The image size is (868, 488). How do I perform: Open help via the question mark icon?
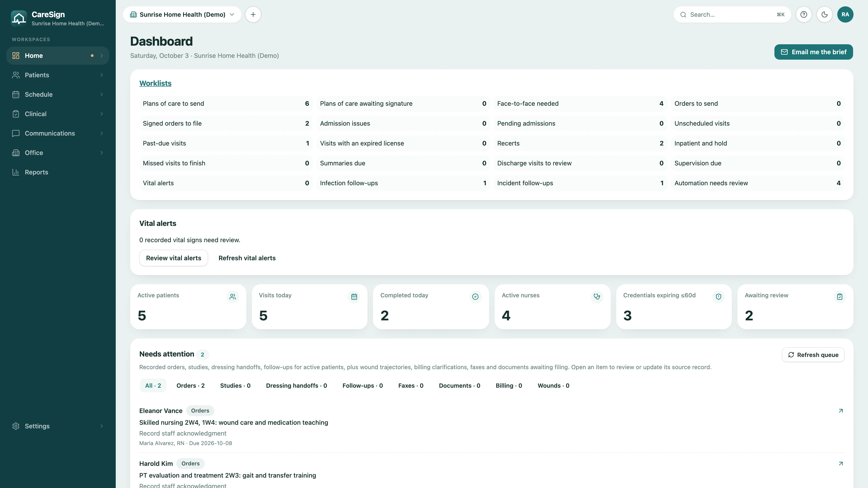(x=804, y=14)
